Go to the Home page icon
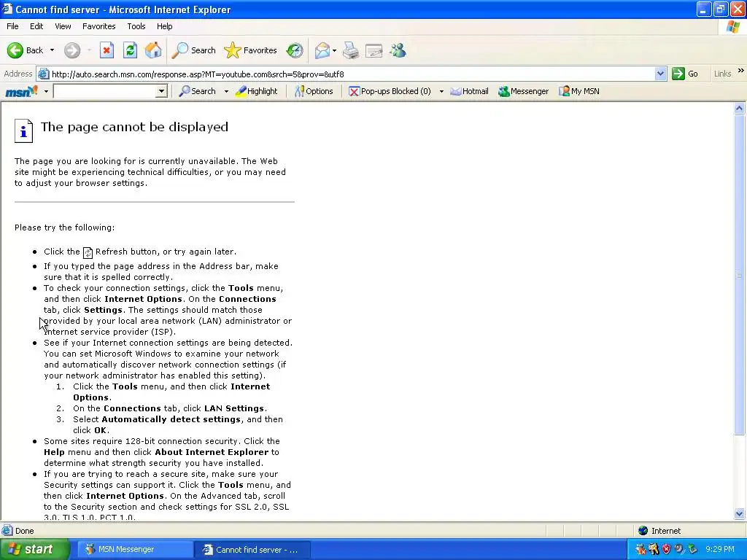The image size is (747, 560). coord(153,50)
